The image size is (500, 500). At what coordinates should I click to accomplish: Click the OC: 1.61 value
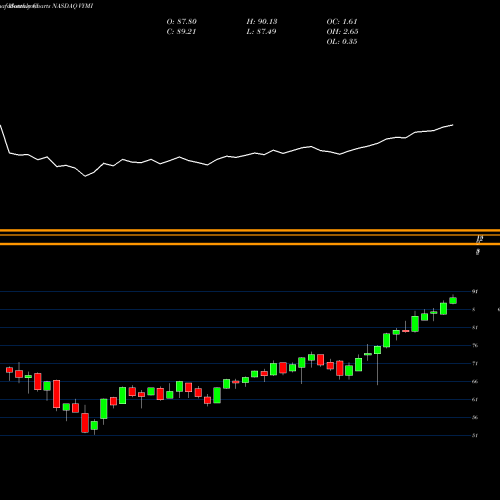(x=342, y=22)
